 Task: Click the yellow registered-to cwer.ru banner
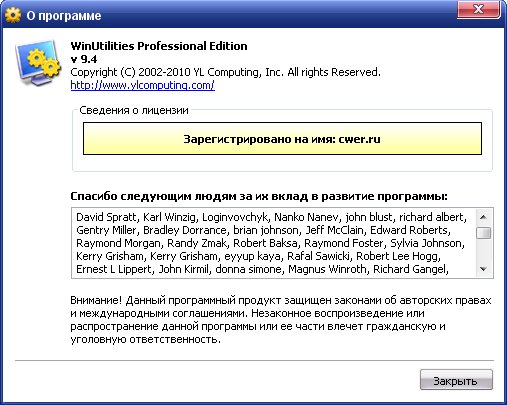pos(282,138)
